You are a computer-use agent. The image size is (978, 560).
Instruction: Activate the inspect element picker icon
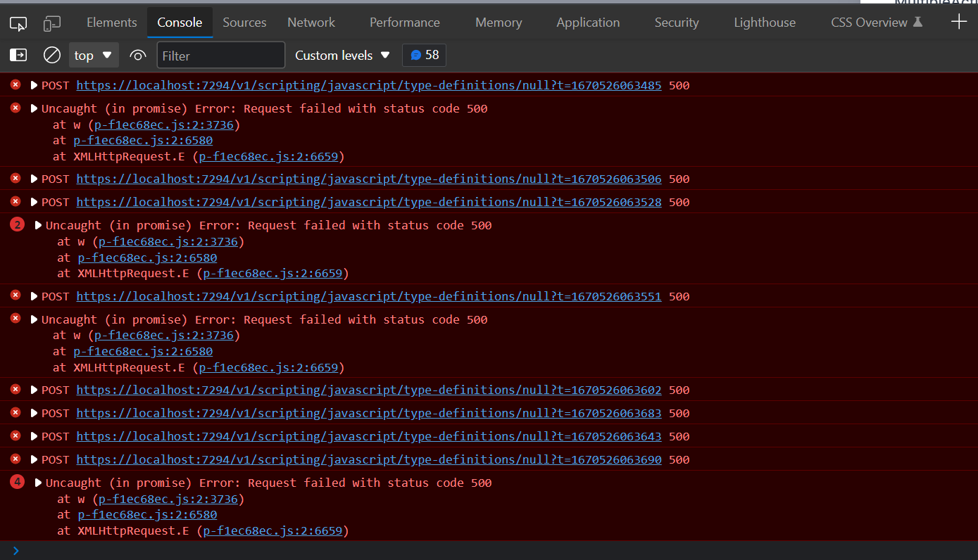click(18, 23)
